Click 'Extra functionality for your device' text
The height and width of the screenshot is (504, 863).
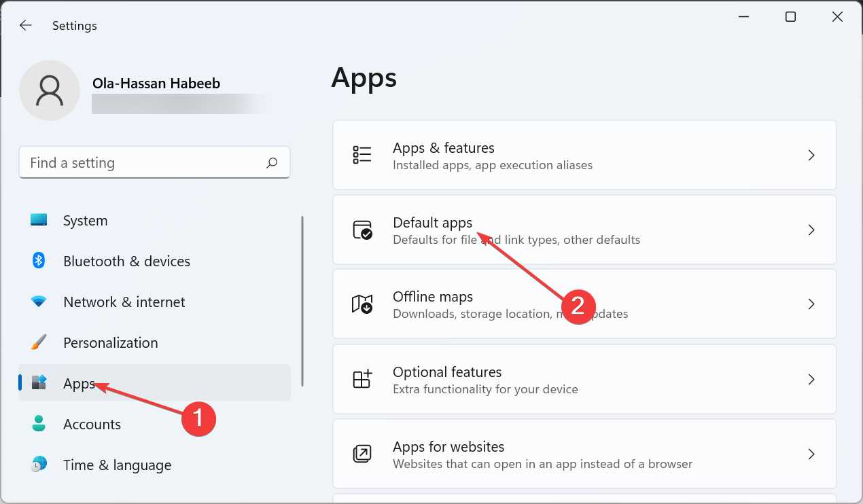[485, 389]
